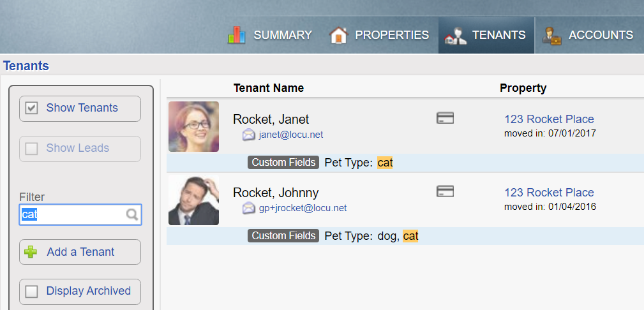644x310 pixels.
Task: Enable the Display Archived checkbox
Action: click(31, 292)
